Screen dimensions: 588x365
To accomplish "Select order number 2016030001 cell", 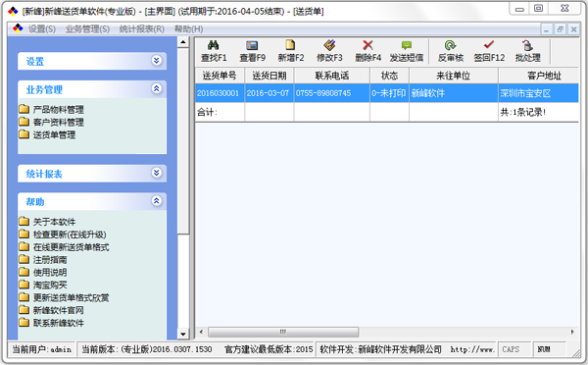I will pyautogui.click(x=220, y=93).
